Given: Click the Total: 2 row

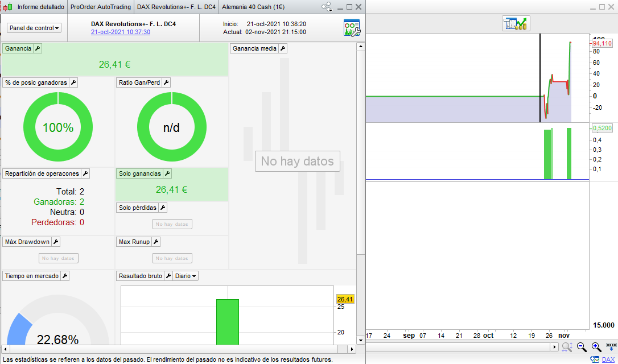Looking at the screenshot, I should tap(70, 192).
